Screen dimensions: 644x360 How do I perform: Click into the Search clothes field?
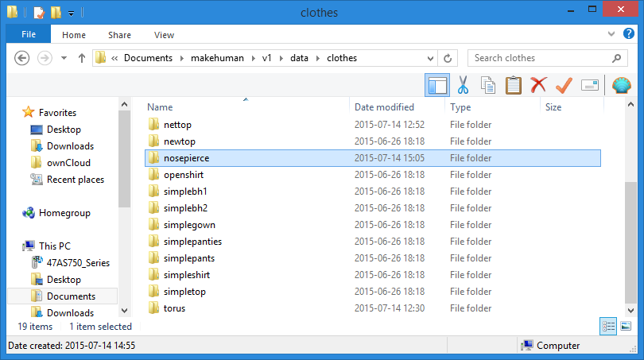click(539, 58)
